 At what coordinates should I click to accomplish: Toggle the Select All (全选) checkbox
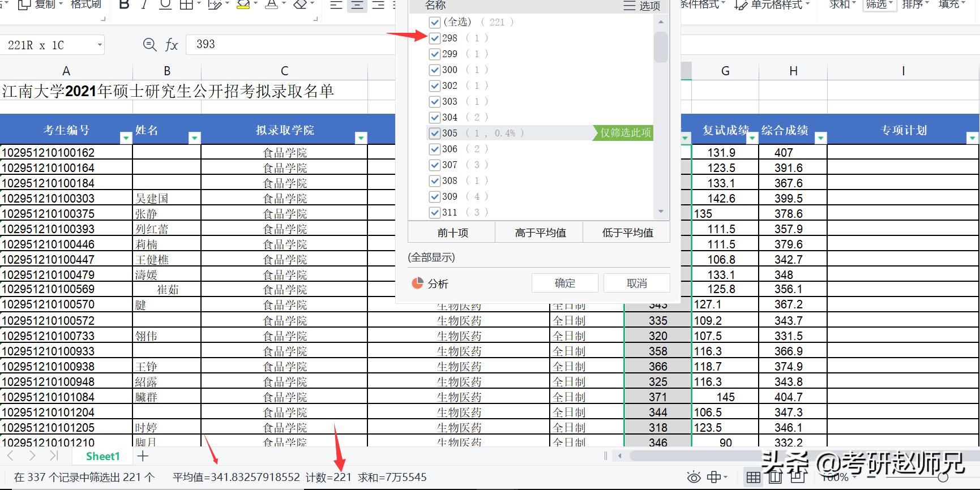[435, 22]
